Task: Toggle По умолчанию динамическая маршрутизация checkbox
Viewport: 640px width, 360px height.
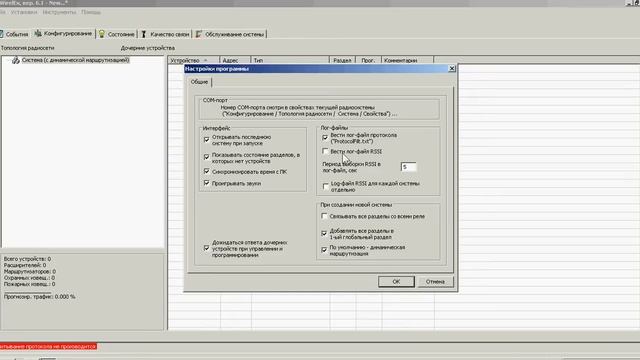Action: (x=324, y=250)
